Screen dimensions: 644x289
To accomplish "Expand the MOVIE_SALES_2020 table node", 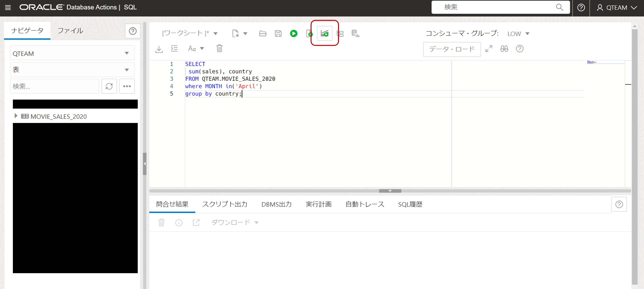I will [16, 116].
